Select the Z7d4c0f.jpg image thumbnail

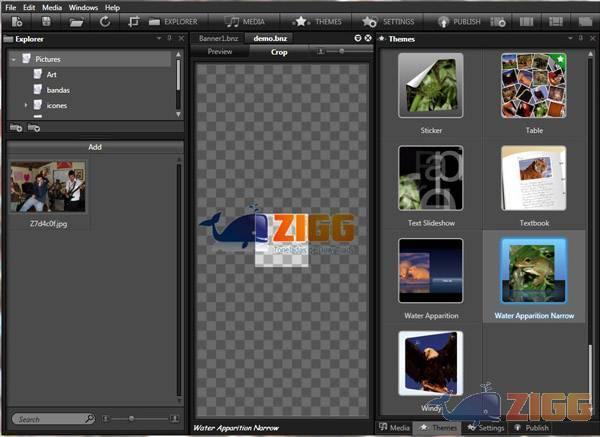point(47,187)
